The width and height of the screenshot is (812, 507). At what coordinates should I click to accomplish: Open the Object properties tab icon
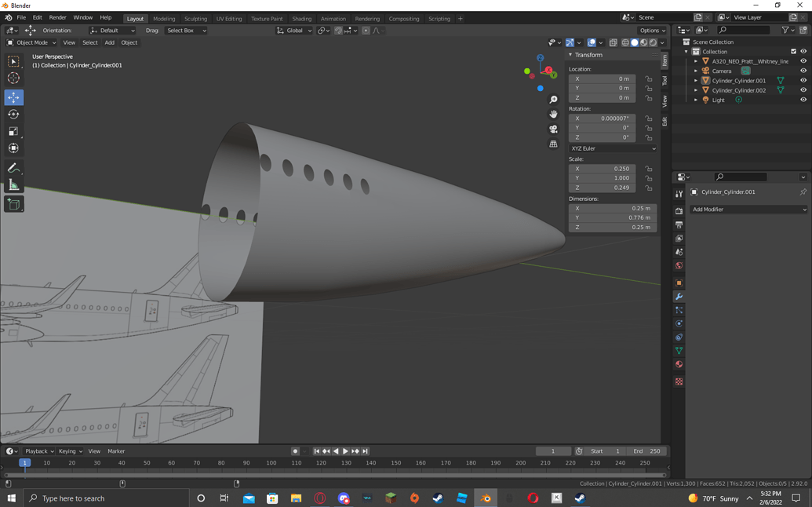click(679, 283)
